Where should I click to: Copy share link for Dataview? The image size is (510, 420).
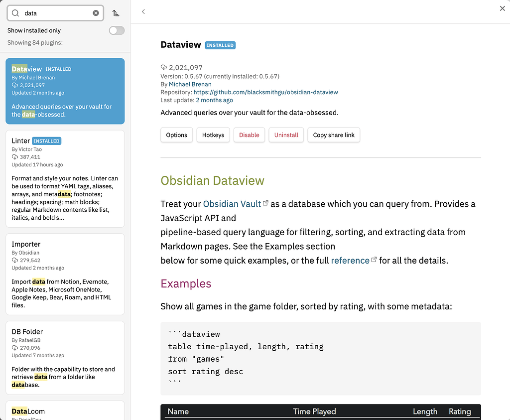pos(334,135)
